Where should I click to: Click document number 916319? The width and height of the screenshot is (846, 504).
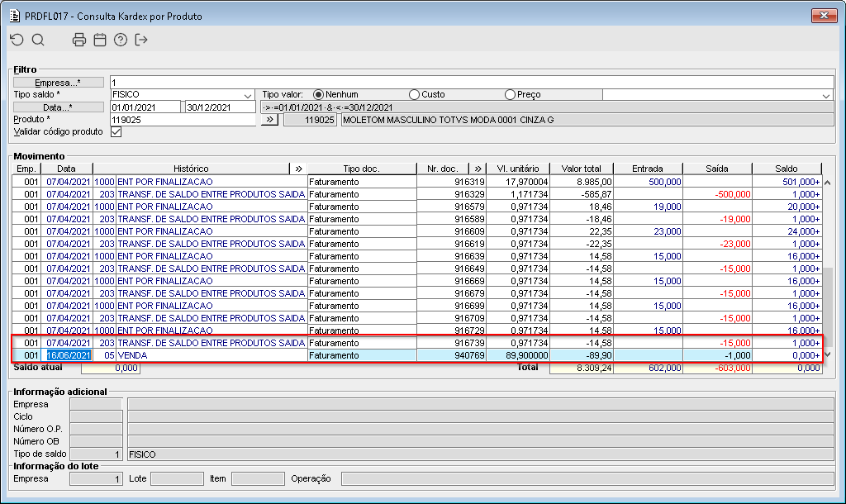tap(469, 182)
